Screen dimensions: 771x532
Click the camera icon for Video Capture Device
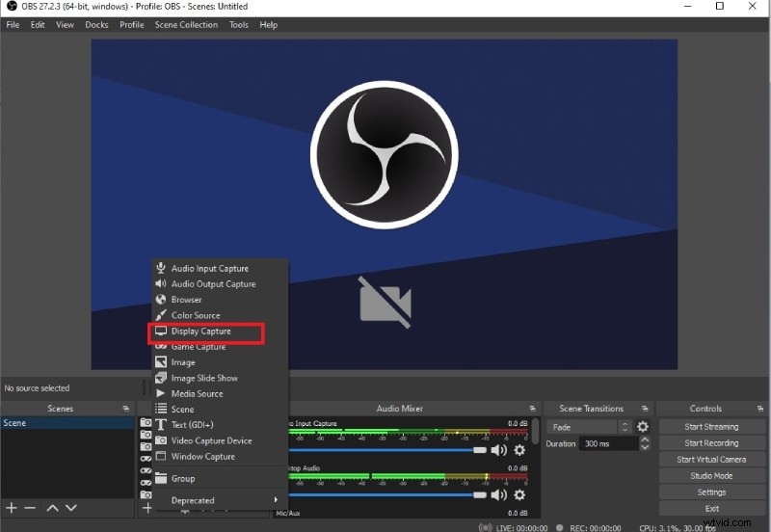161,440
